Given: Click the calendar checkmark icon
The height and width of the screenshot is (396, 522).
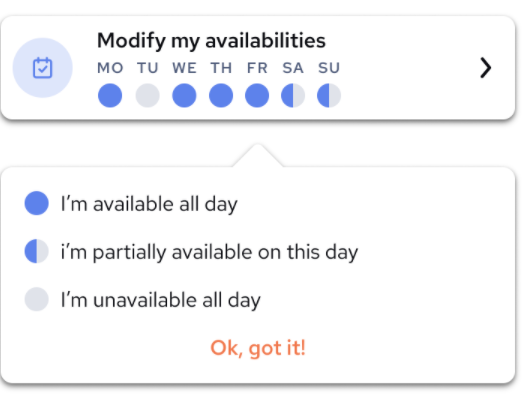Looking at the screenshot, I should [x=42, y=68].
